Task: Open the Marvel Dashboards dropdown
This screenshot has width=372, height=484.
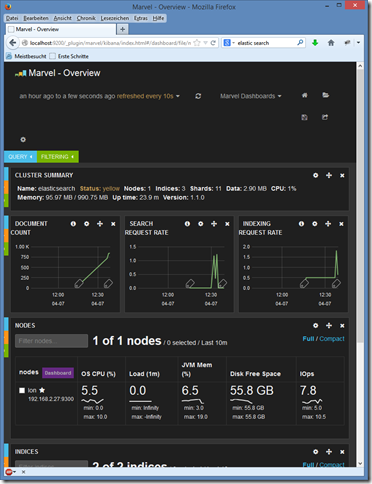Action: click(251, 96)
